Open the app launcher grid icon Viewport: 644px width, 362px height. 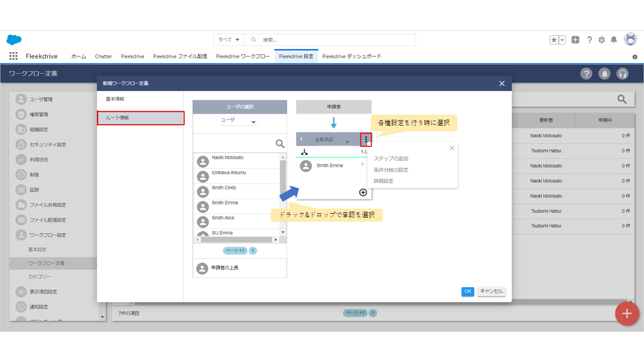tap(13, 56)
